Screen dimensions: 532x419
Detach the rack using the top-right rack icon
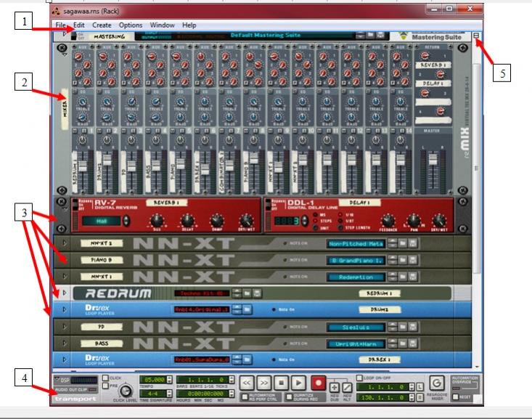pyautogui.click(x=476, y=36)
